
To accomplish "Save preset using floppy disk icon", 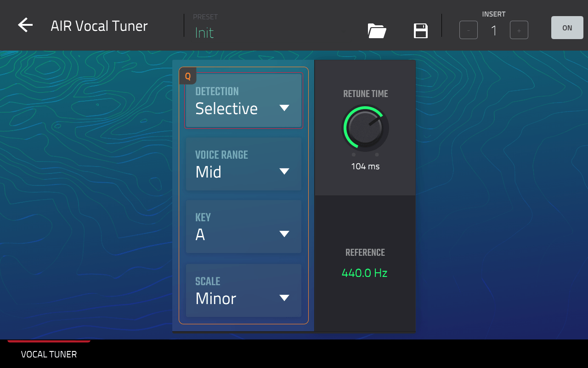I will click(x=421, y=31).
